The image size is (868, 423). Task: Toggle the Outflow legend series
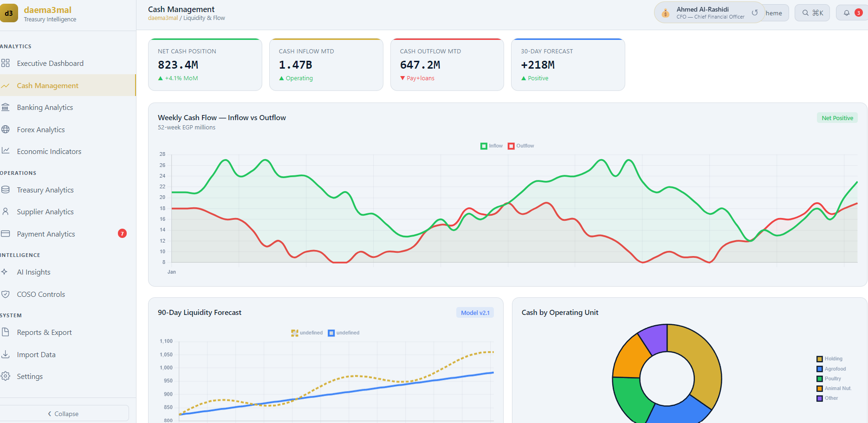point(521,146)
